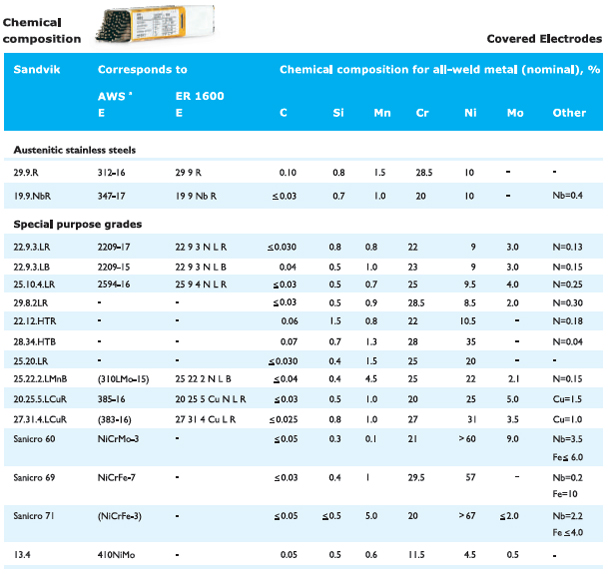Click the 'Fe≤ 6.0' value under Sanicro 60

click(568, 457)
